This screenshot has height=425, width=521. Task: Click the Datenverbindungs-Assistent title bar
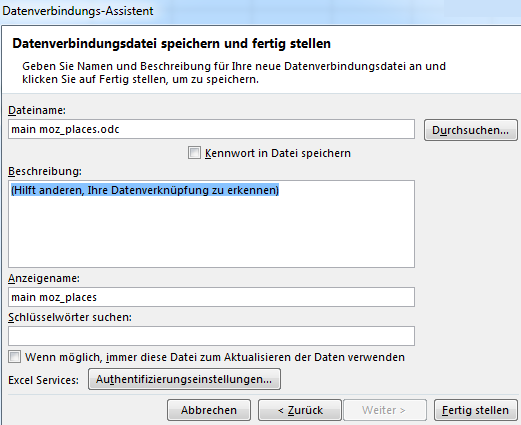click(260, 11)
